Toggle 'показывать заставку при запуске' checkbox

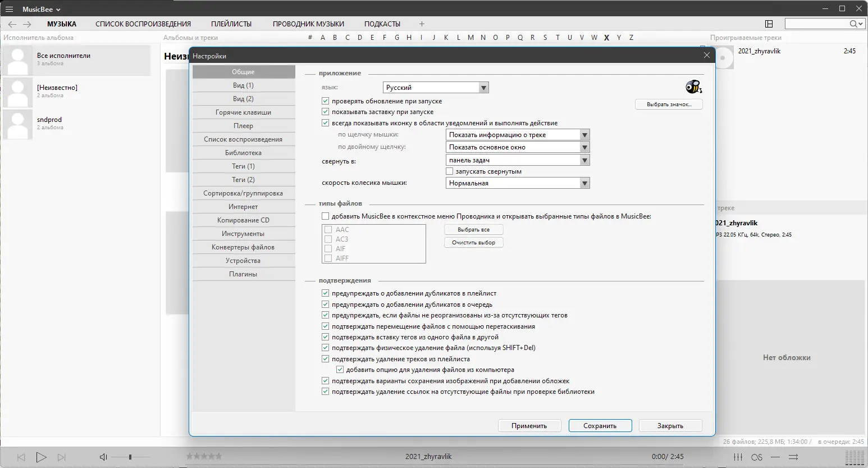[325, 112]
